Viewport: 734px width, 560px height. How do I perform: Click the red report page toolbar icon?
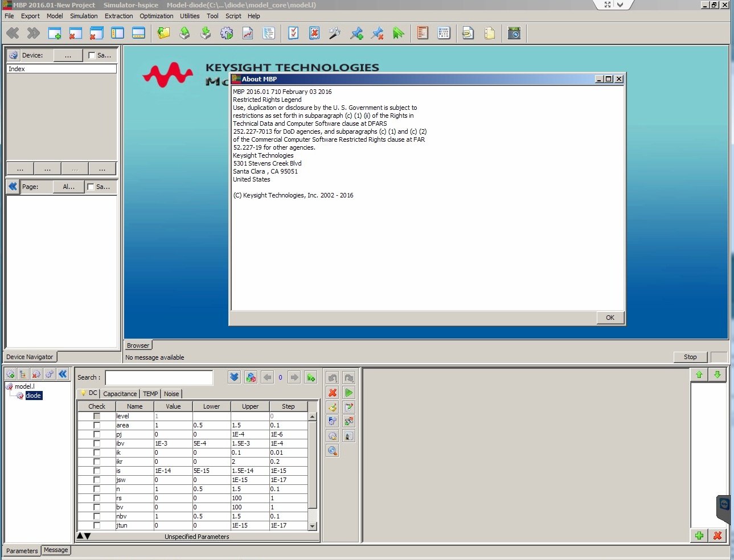pyautogui.click(x=423, y=33)
